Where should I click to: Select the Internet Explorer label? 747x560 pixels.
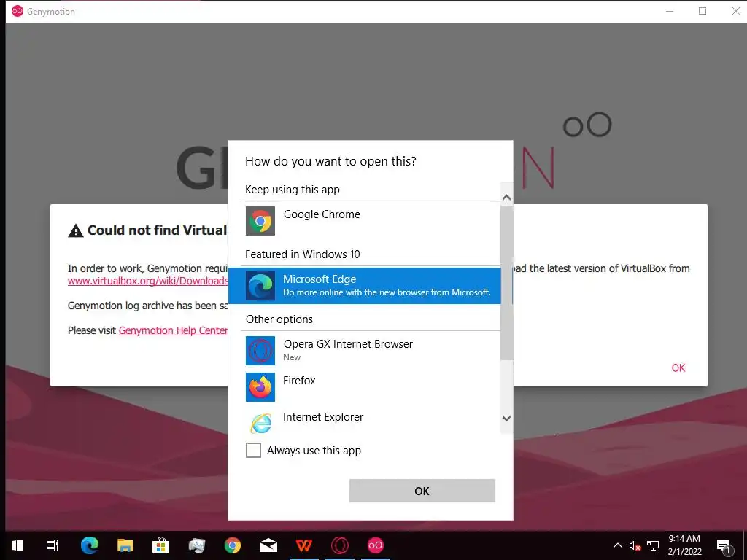(x=323, y=416)
